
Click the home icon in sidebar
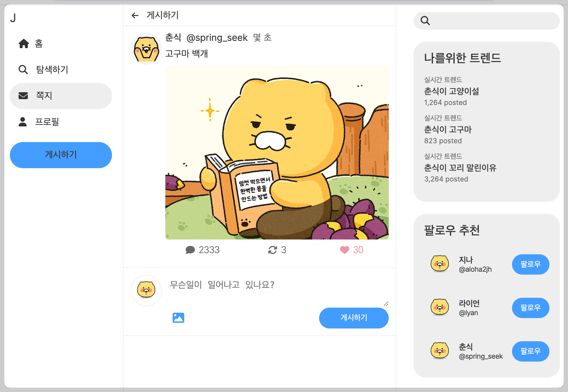point(24,43)
